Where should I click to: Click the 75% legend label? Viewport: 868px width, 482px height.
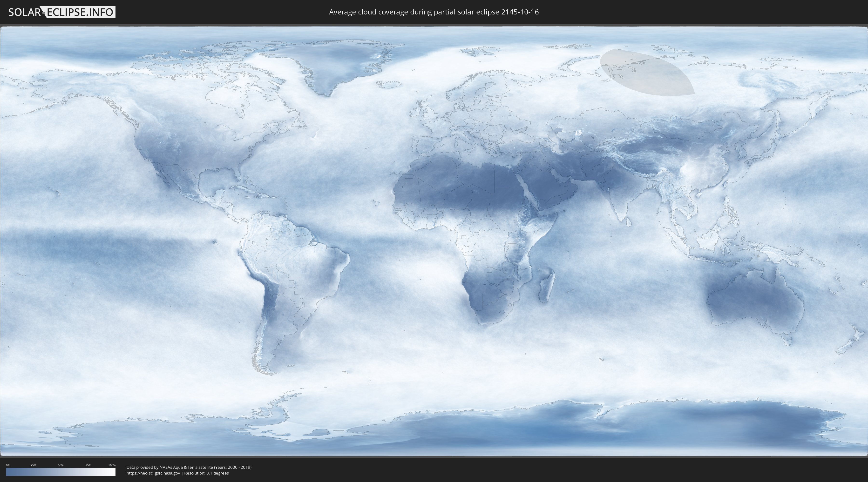click(88, 465)
